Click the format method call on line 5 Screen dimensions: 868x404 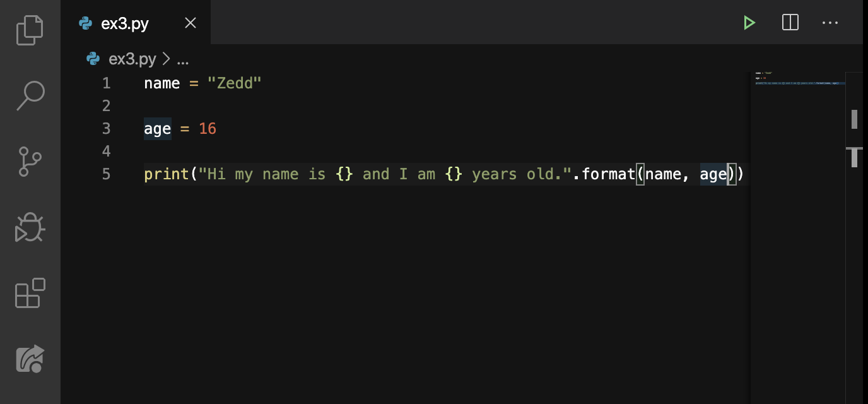[609, 174]
